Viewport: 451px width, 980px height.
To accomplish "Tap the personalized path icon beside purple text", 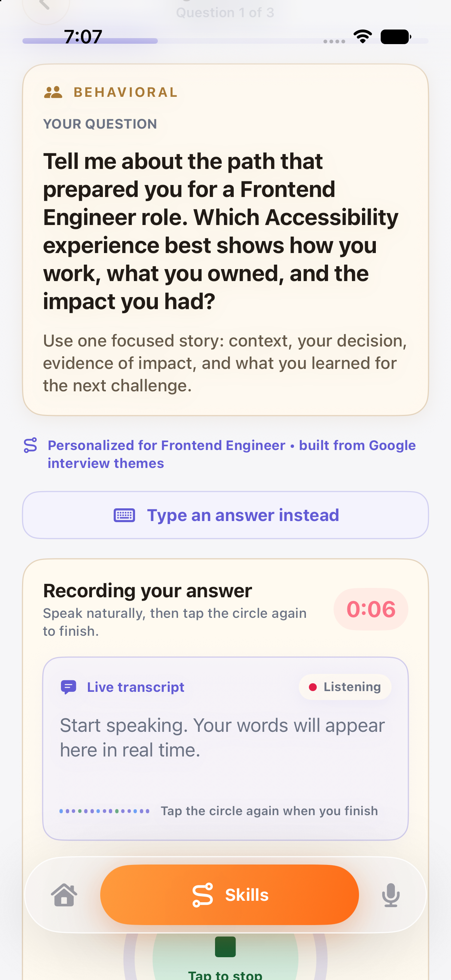I will click(x=30, y=445).
